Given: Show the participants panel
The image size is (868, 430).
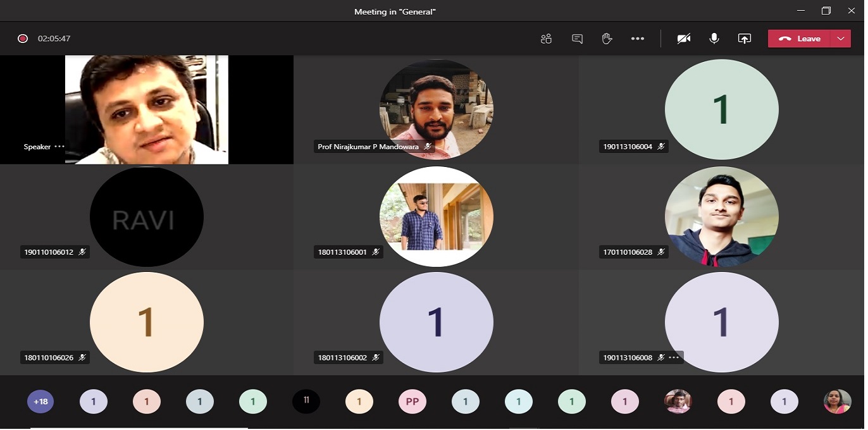Looking at the screenshot, I should (546, 39).
